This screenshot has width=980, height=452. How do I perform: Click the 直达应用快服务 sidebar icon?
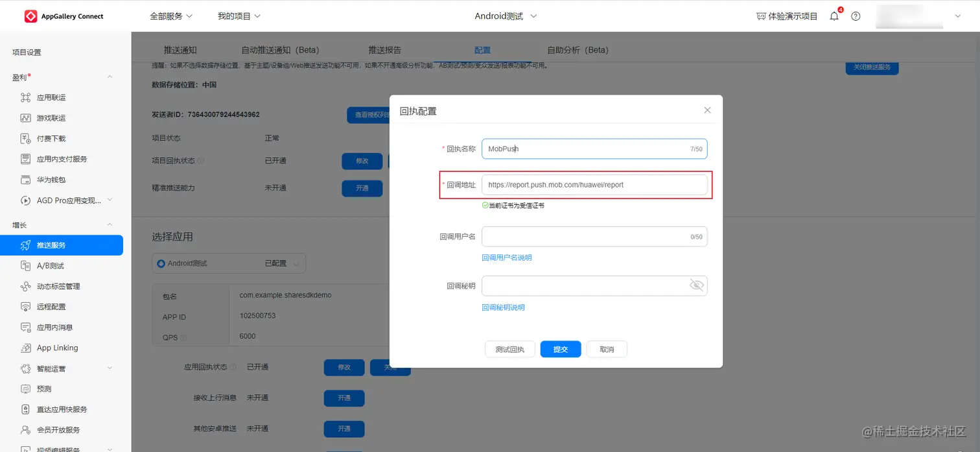(25, 409)
